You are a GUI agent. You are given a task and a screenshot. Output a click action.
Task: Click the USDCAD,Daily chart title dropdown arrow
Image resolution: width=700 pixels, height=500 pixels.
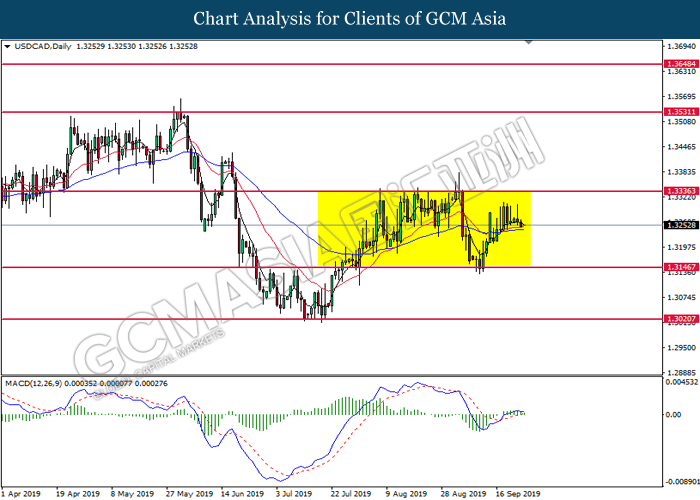(7, 46)
